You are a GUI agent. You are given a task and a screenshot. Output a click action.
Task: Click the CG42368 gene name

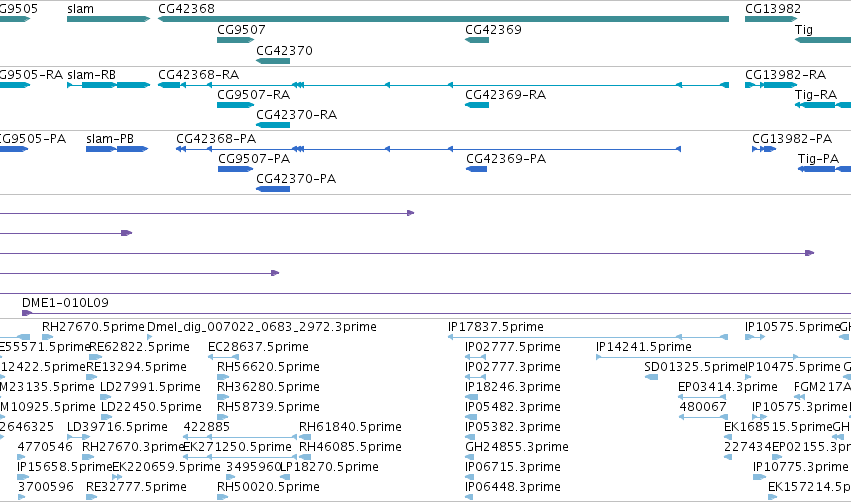(x=186, y=9)
